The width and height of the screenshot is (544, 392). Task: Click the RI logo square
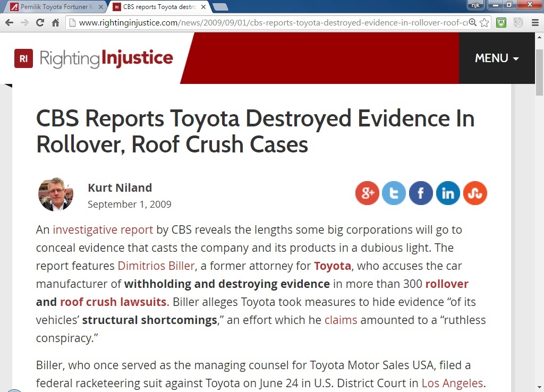coord(23,58)
